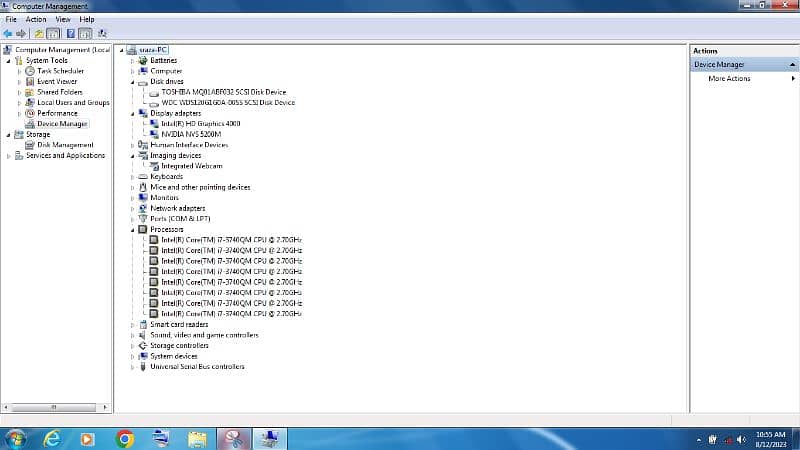Click the Back arrow in the toolbar
The width and height of the screenshot is (800, 450).
[x=8, y=33]
